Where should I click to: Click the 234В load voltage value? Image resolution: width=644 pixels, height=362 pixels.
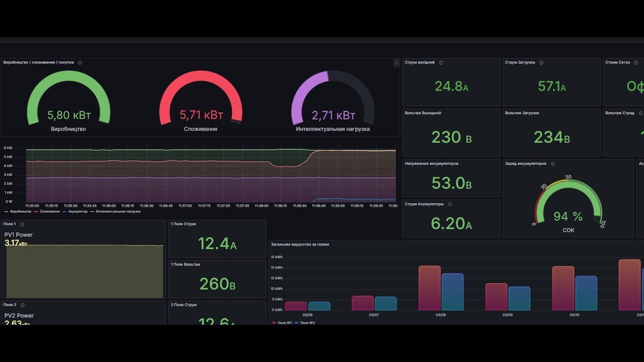pos(551,137)
